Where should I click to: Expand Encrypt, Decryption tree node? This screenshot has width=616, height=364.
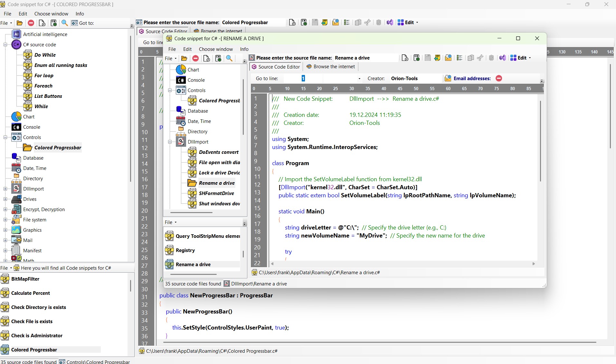(x=5, y=210)
